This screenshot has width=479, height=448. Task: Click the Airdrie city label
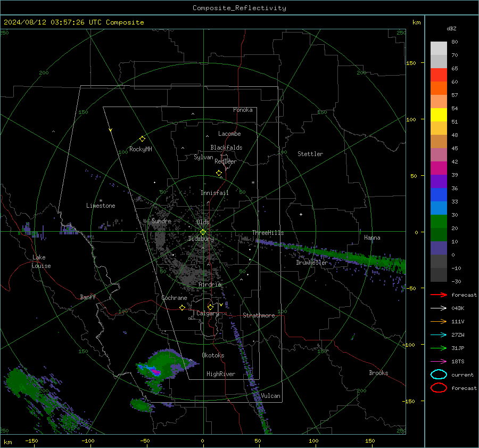pos(210,284)
